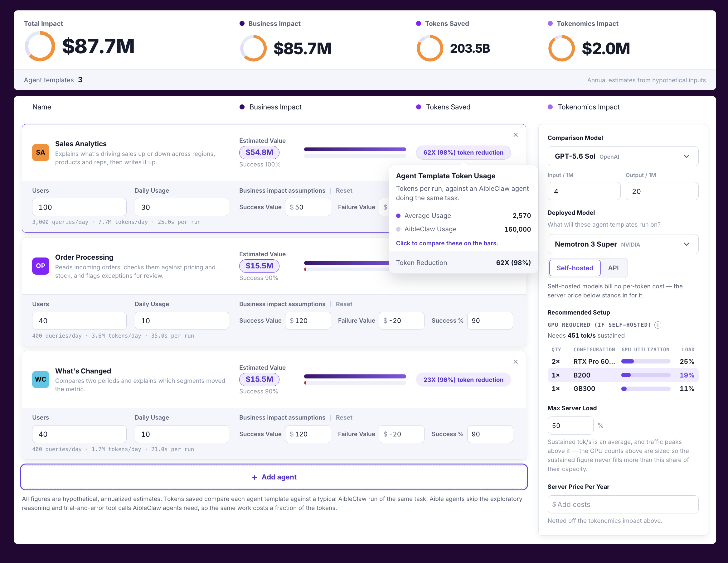Click the Tokens Saved donut chart
This screenshot has height=563, width=728.
430,48
